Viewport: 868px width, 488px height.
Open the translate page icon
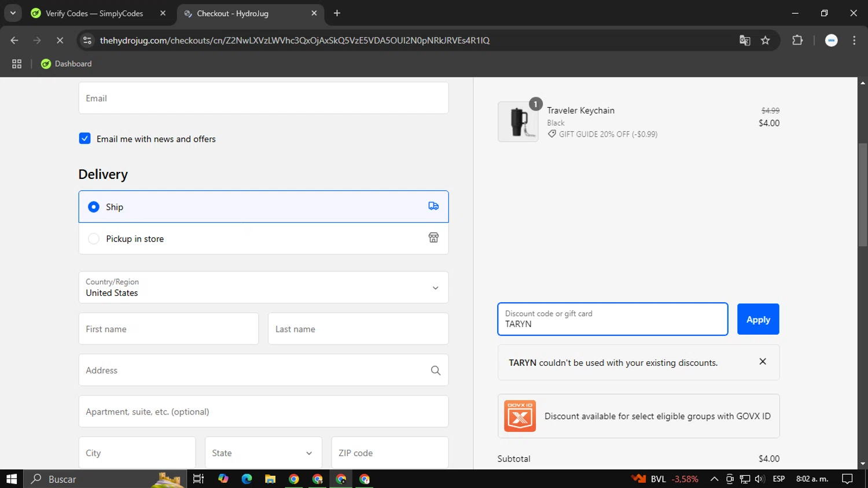click(745, 41)
